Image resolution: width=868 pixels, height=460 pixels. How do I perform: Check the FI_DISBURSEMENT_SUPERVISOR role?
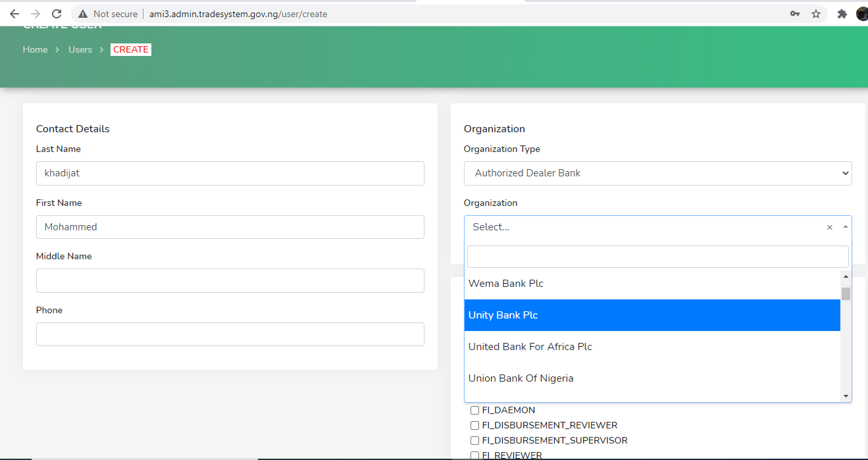click(x=474, y=440)
